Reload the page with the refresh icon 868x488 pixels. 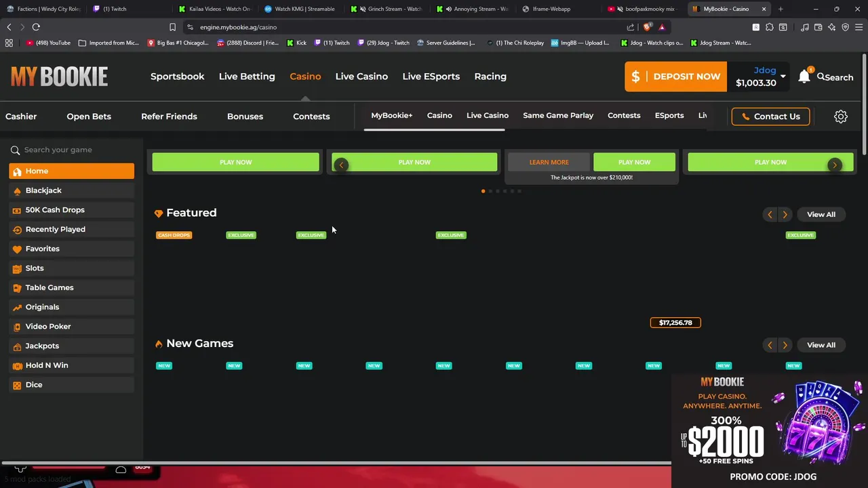[x=36, y=27]
